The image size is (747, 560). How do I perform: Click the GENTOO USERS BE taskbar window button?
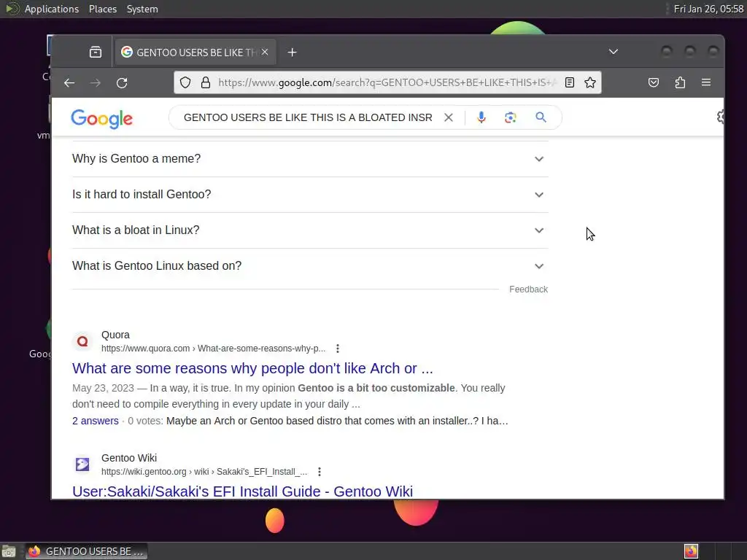pos(86,551)
